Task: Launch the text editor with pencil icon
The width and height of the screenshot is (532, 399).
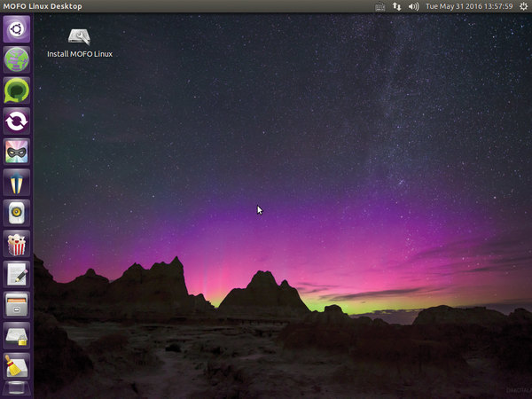Action: [17, 274]
